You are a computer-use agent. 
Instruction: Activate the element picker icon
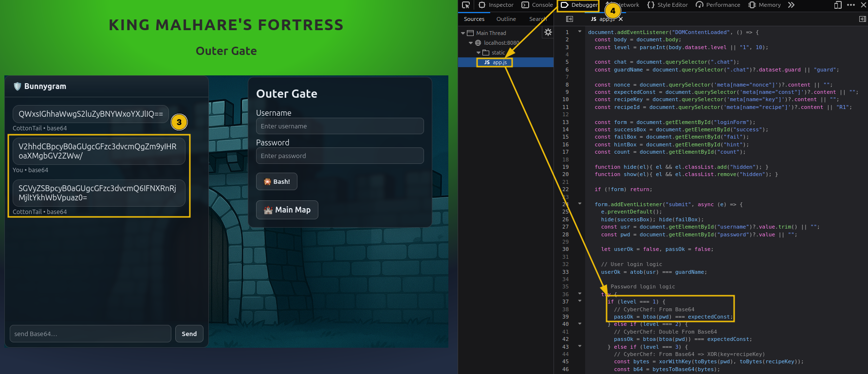(x=466, y=5)
